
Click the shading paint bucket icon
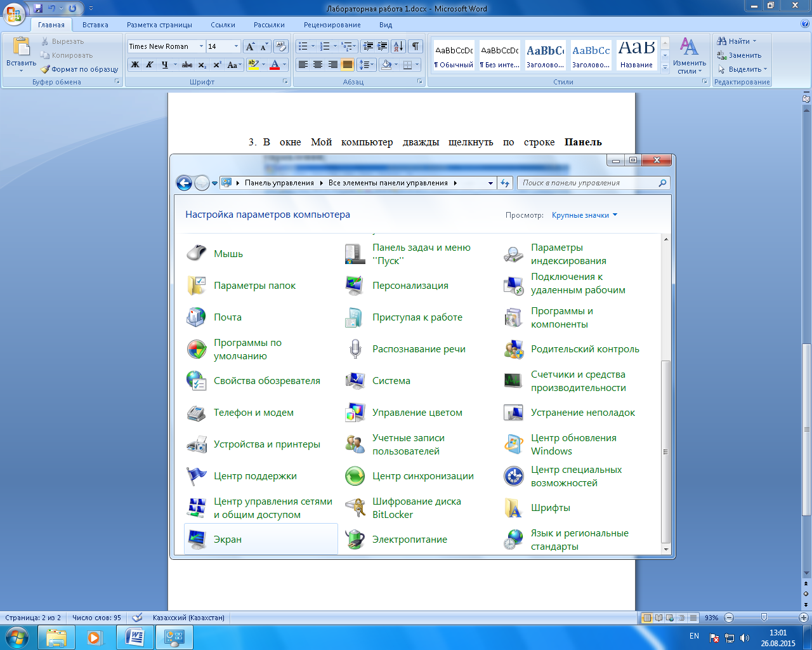point(386,65)
